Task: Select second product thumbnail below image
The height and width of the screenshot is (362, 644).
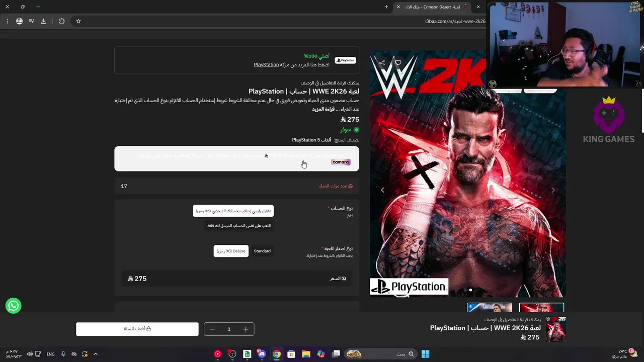Action: point(490,308)
